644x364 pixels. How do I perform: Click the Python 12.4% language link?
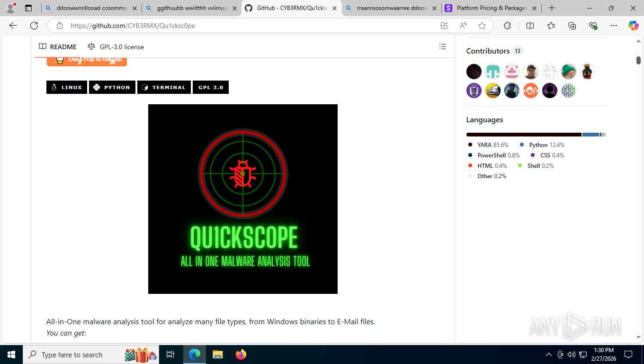(x=542, y=145)
